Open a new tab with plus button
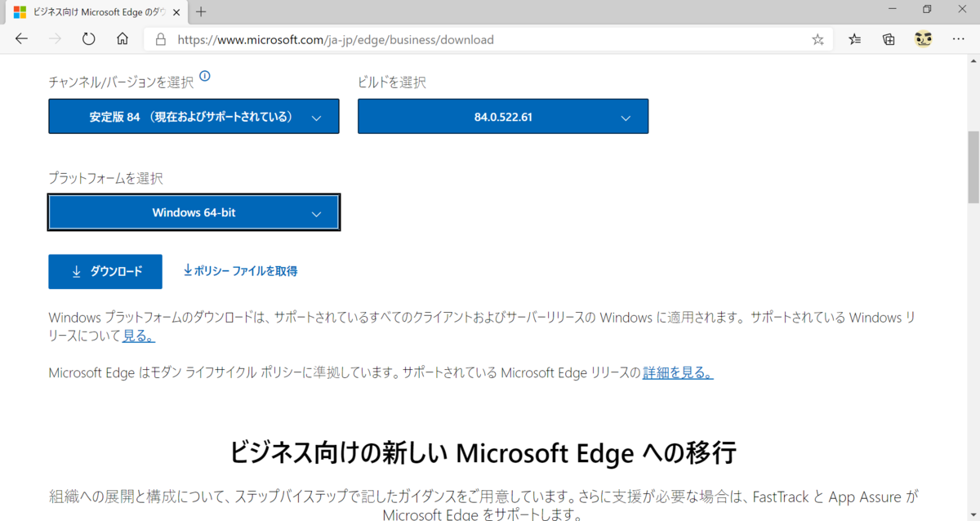This screenshot has height=521, width=980. [x=201, y=11]
